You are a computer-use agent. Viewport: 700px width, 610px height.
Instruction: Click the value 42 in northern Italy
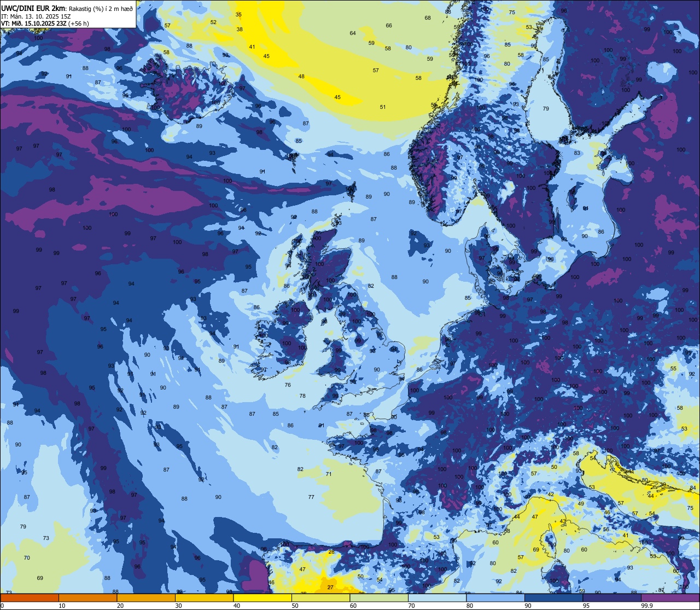point(551,495)
